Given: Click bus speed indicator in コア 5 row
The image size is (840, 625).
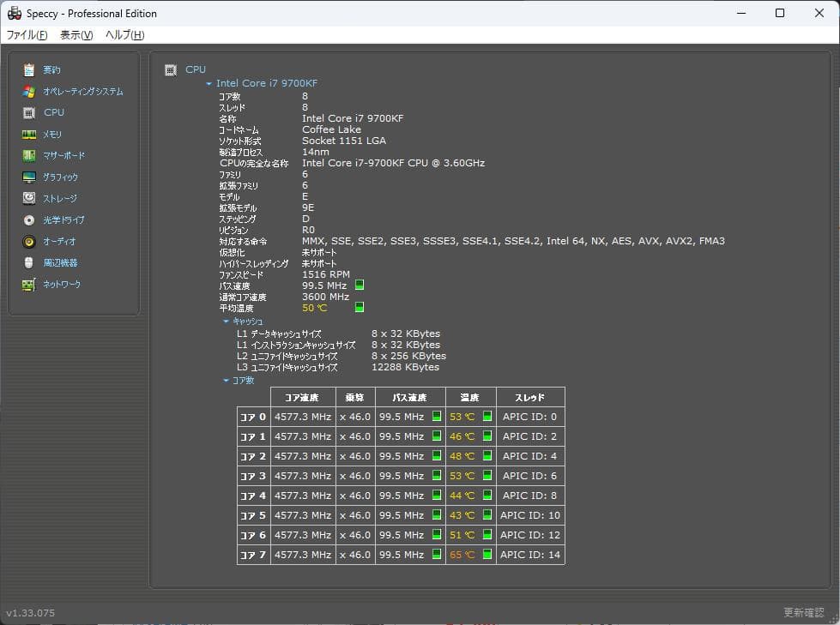Looking at the screenshot, I should pos(437,514).
